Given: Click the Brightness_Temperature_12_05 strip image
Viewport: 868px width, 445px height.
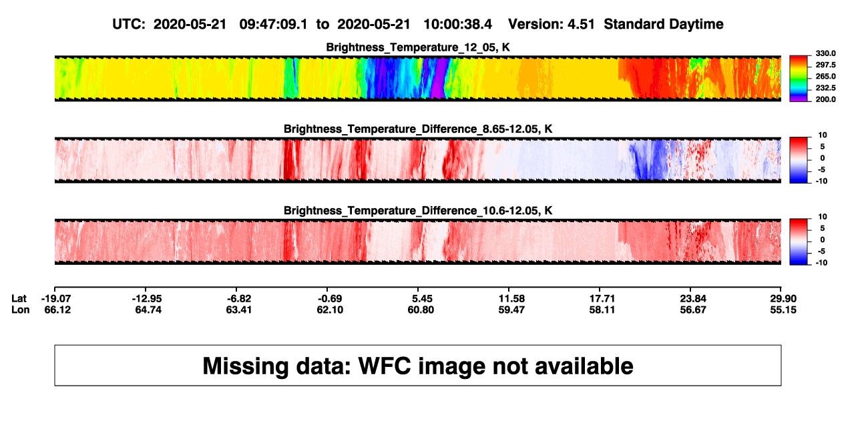Looking at the screenshot, I should [x=417, y=78].
